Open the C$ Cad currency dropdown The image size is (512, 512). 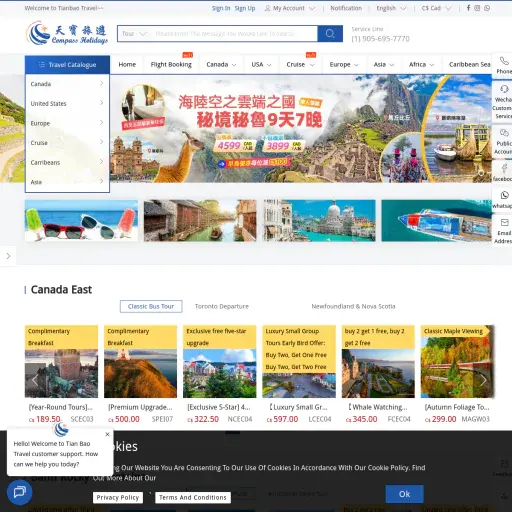tap(436, 8)
